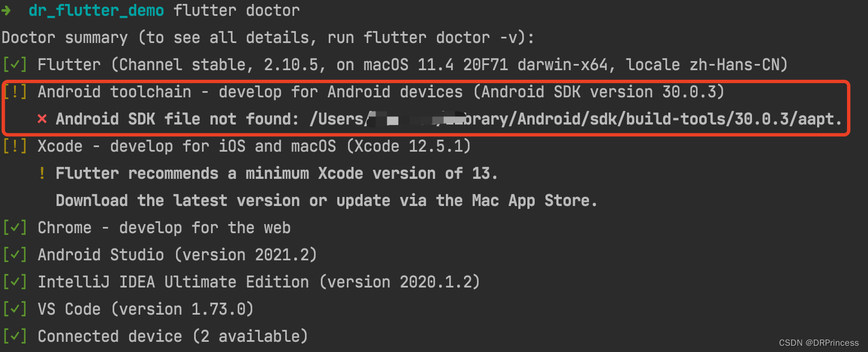Click the Mac App Store update line

point(326,200)
